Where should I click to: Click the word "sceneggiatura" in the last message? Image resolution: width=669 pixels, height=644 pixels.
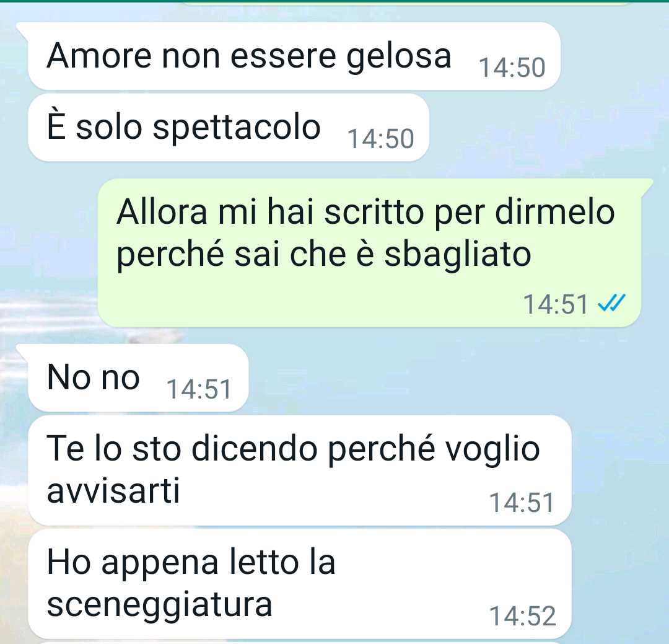click(159, 605)
